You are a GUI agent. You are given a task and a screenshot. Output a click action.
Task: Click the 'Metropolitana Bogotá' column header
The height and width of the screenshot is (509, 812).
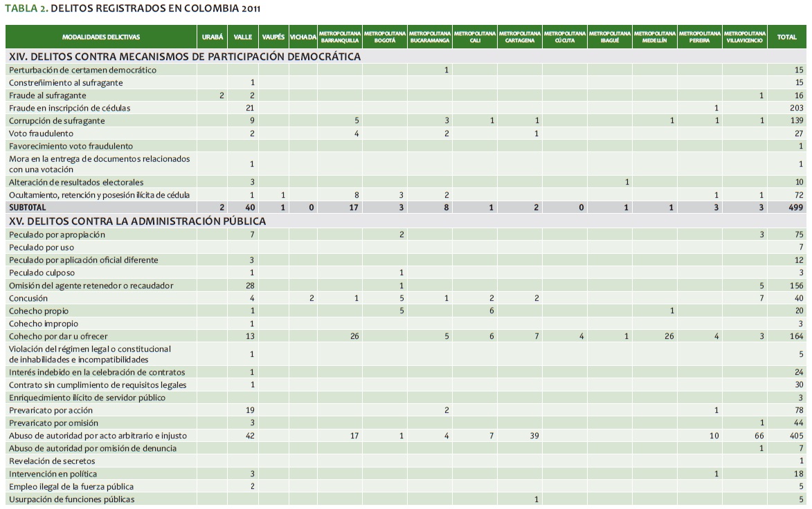click(385, 37)
